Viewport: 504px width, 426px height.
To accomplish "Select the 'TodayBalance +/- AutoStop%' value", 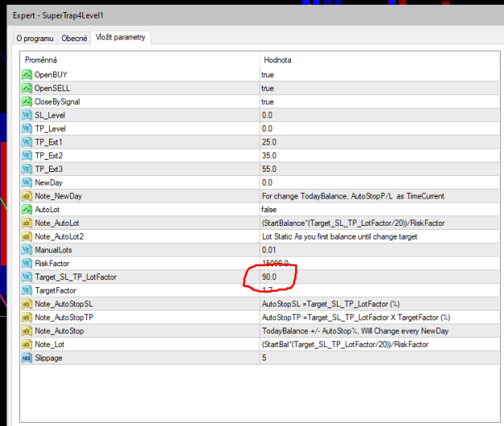I will pyautogui.click(x=355, y=331).
